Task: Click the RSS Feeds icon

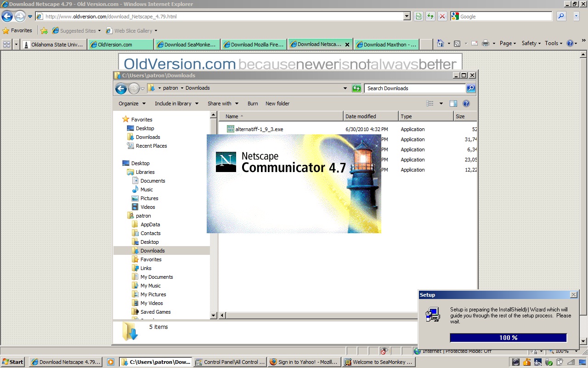Action: click(x=457, y=43)
